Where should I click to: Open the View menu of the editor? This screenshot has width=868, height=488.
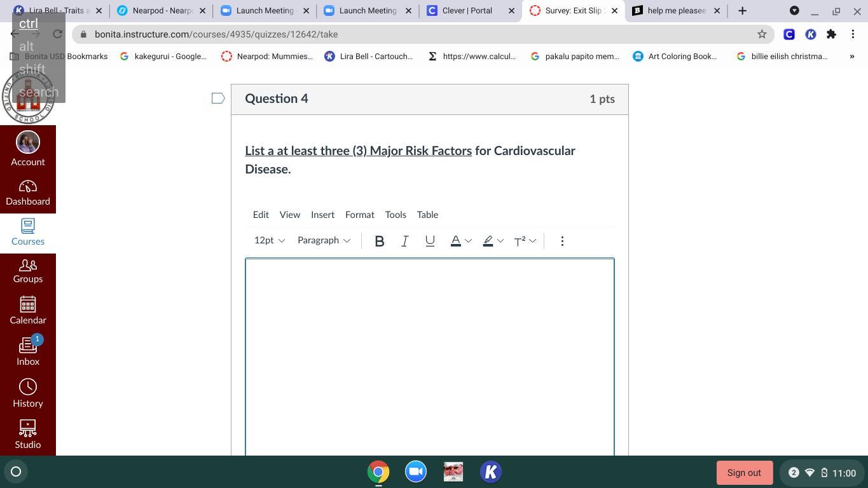(289, 215)
